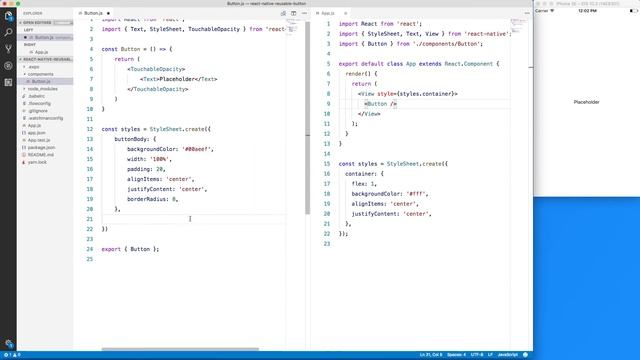This screenshot has height=360, width=640.
Task: Click 'buttonBody' on line 13 of Button.js
Action: coord(130,139)
